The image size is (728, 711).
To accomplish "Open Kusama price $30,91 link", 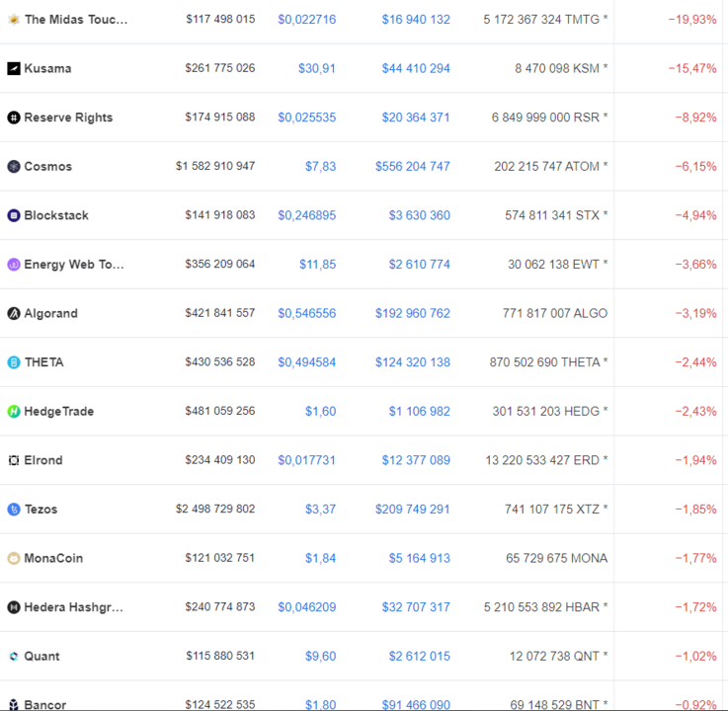I will click(317, 69).
